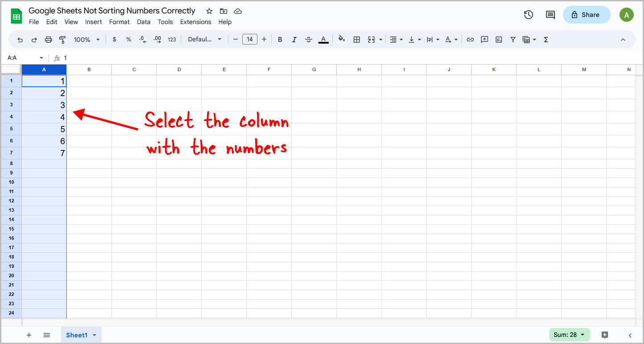Open all sheets list icon
The image size is (644, 344).
pos(47,335)
